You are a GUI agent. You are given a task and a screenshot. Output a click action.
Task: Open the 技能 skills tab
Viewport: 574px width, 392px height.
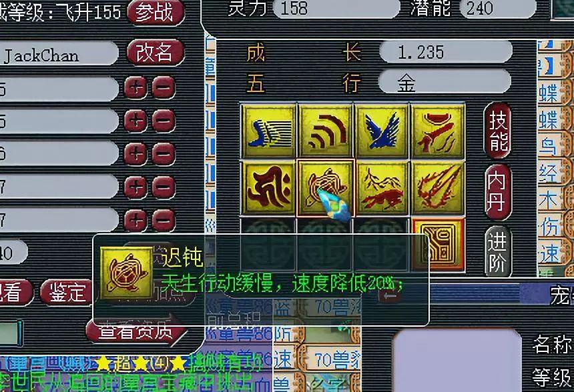tap(497, 131)
